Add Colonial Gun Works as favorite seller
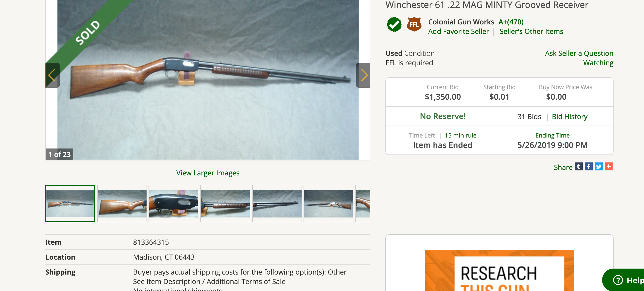Screen dimensions: 644x291 458,31
